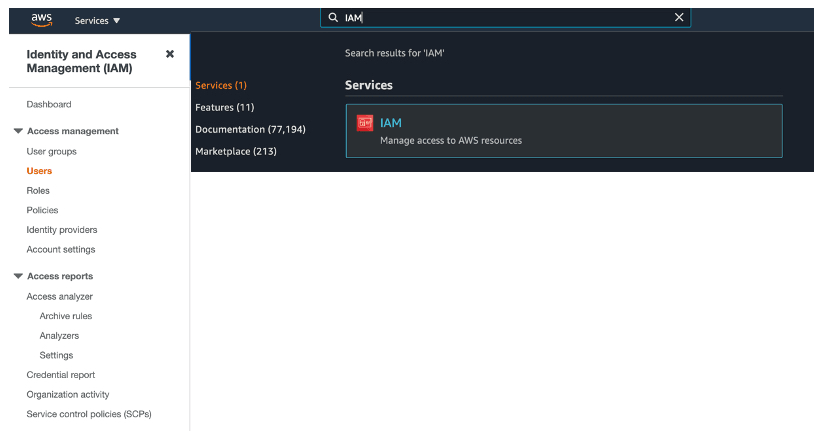821x437 pixels.
Task: Click the Identity and Access Management title
Action: pyautogui.click(x=81, y=61)
